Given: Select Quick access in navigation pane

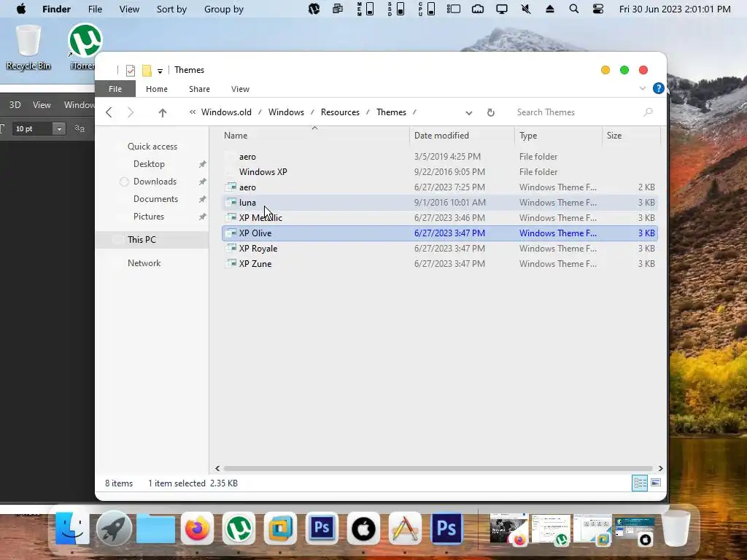Looking at the screenshot, I should [x=152, y=147].
